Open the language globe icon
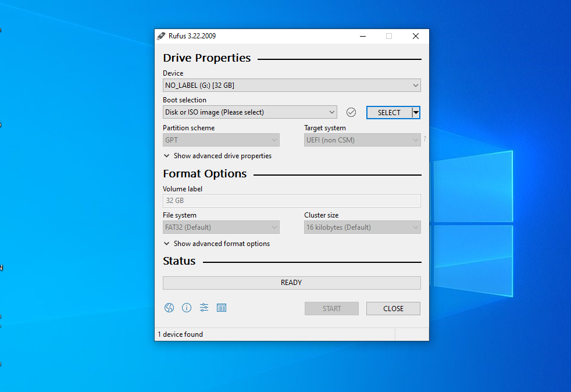Image resolution: width=571 pixels, height=392 pixels. click(x=169, y=308)
